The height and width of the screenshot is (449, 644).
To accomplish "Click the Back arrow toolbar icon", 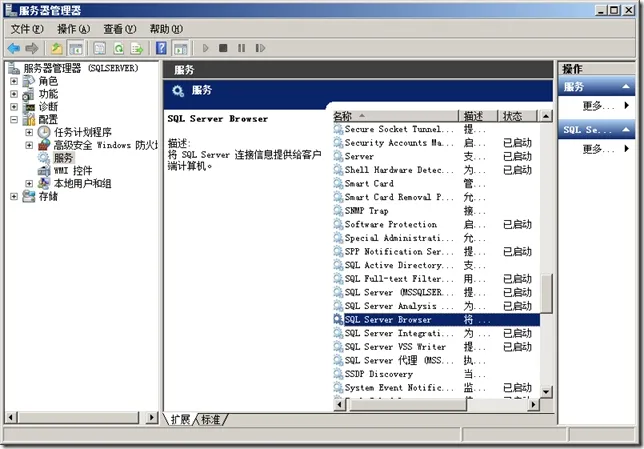I will [14, 48].
